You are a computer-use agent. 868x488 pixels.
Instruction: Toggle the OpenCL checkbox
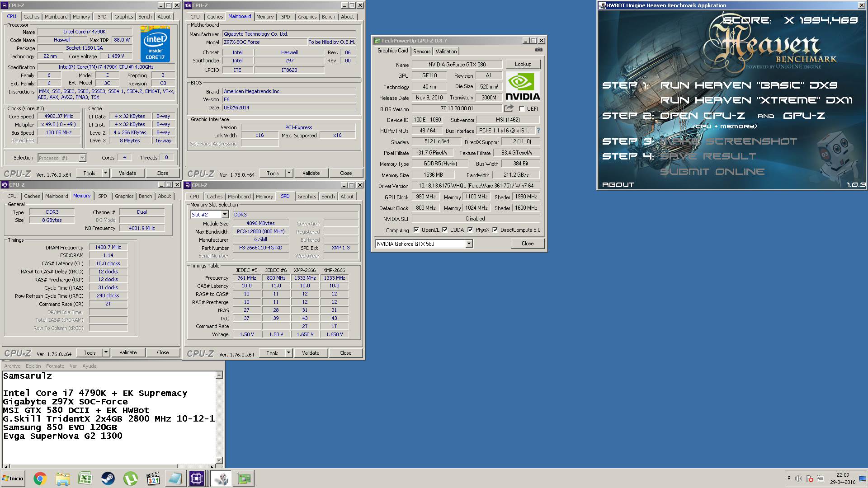click(x=416, y=230)
